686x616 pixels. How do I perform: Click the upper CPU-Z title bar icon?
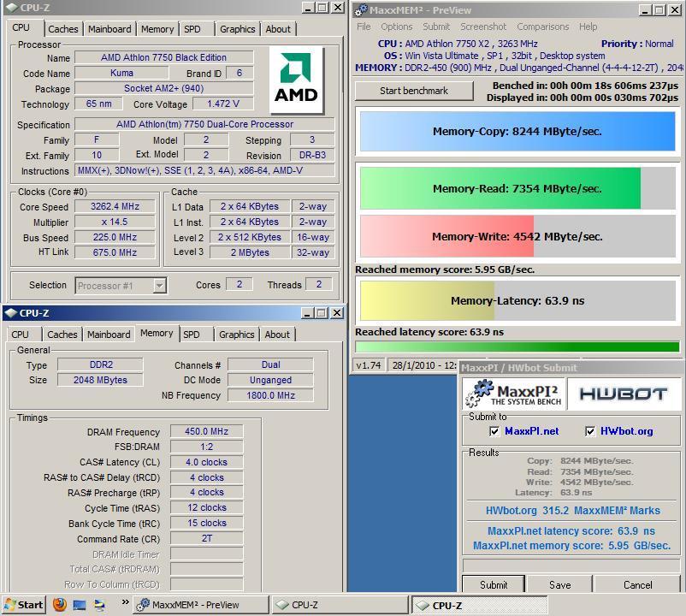pyautogui.click(x=11, y=8)
